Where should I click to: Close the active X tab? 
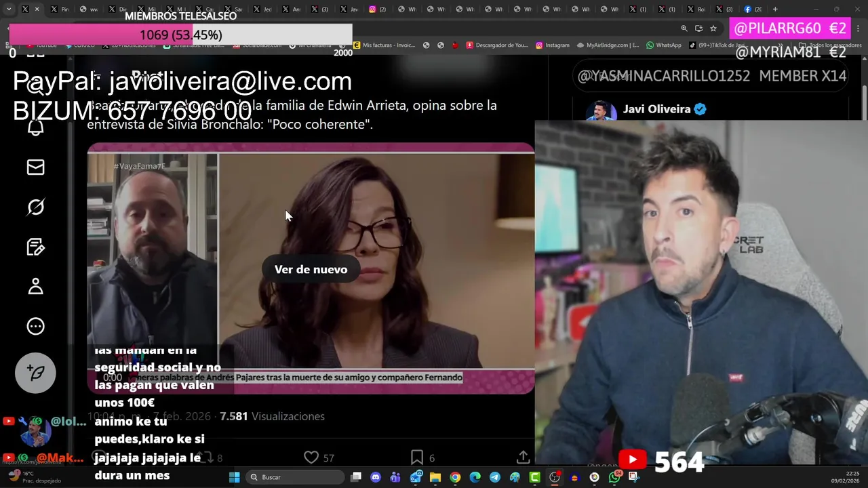pos(37,9)
